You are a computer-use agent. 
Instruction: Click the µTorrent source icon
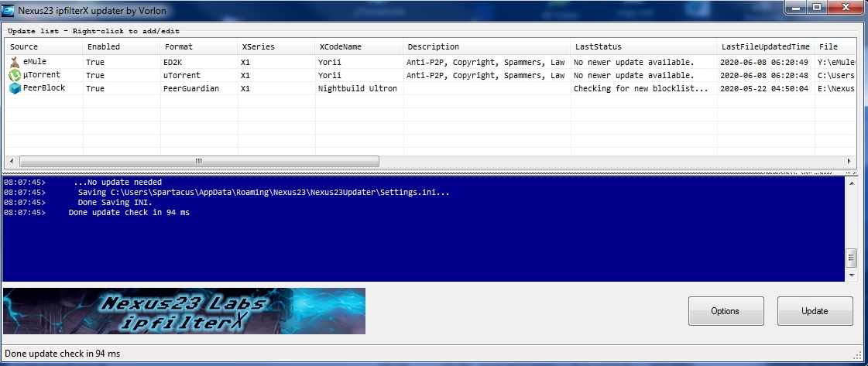[x=15, y=75]
